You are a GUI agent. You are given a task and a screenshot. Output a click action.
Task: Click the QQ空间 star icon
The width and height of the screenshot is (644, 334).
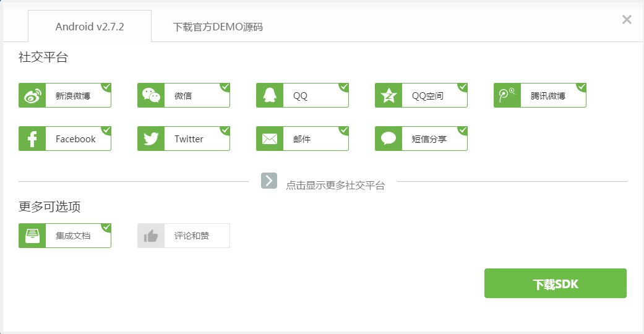(389, 96)
